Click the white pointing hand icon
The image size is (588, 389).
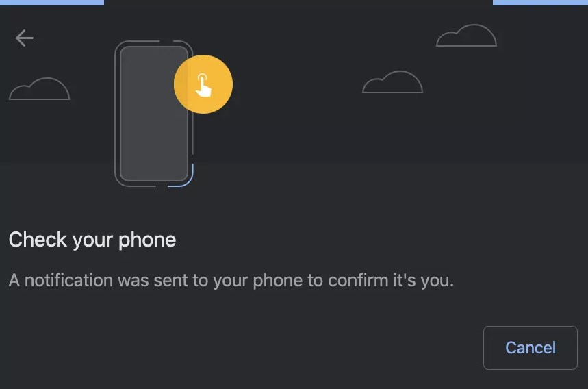[203, 85]
